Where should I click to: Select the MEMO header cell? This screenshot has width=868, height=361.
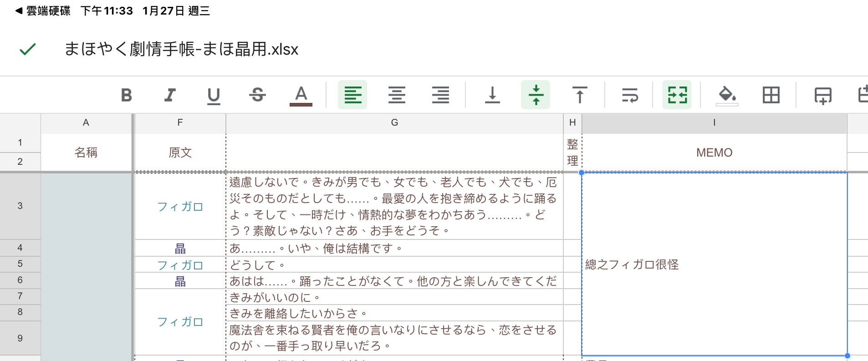[714, 153]
